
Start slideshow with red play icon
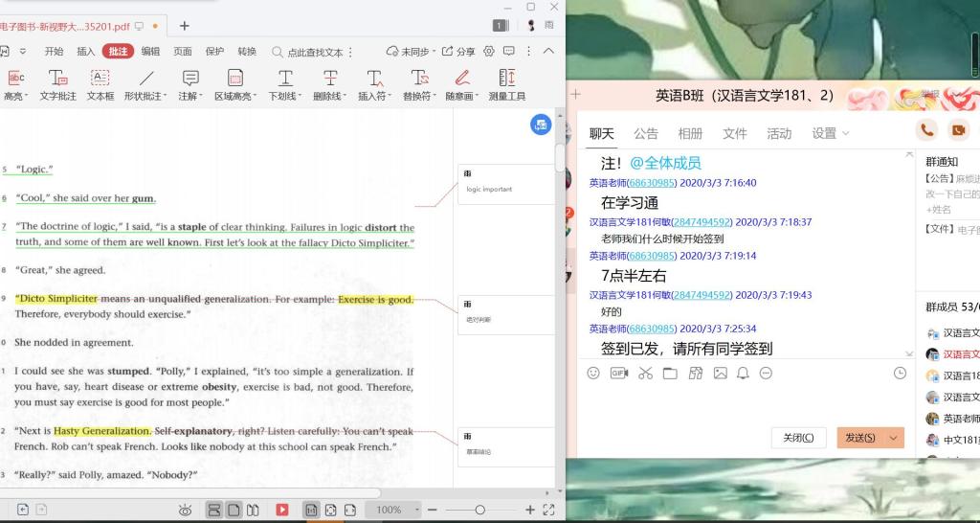click(281, 510)
